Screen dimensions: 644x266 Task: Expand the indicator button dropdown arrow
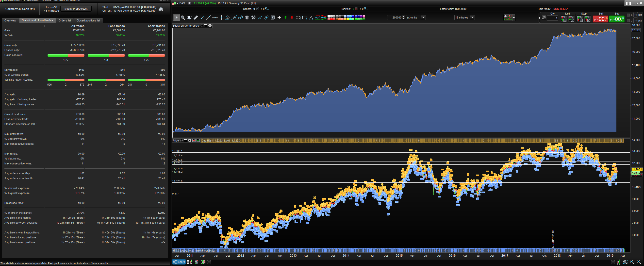pyautogui.click(x=514, y=18)
